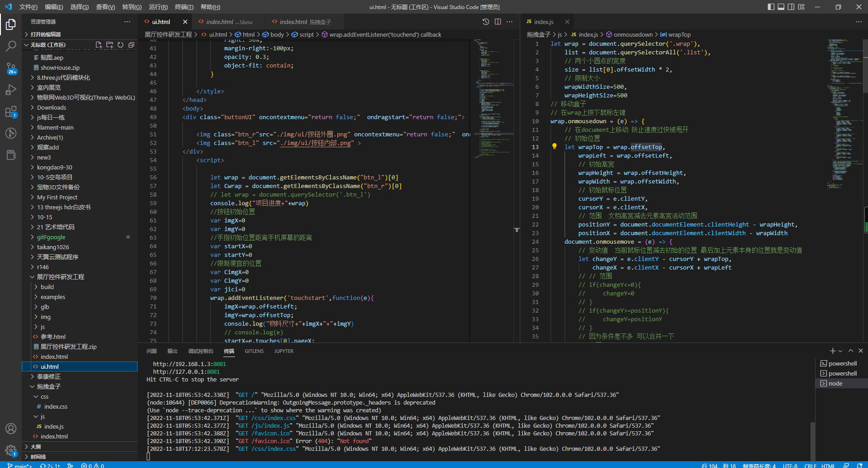Click the terminal panel vertical scrollbar
The width and height of the screenshot is (868, 468).
point(812,442)
